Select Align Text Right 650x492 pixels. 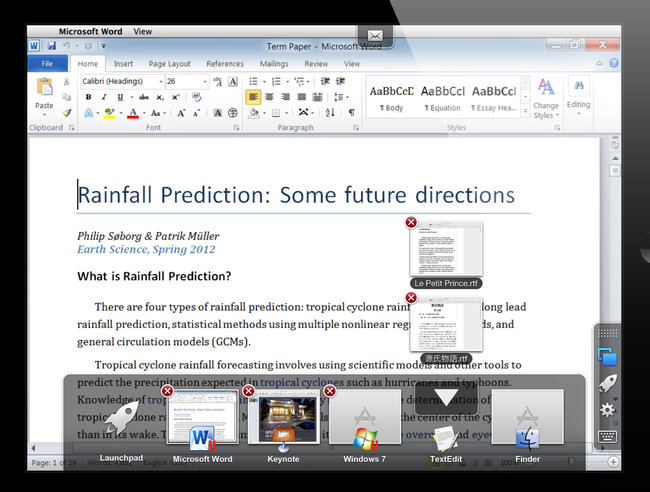[x=285, y=97]
